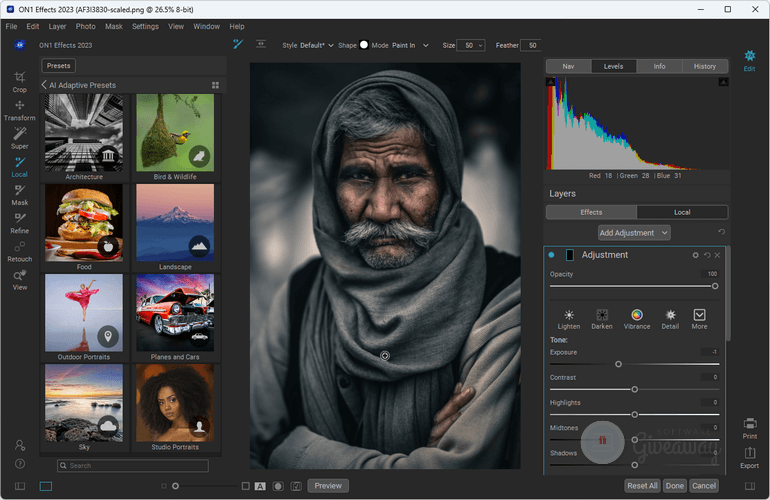Apply the Darken quick adjustment

[602, 319]
